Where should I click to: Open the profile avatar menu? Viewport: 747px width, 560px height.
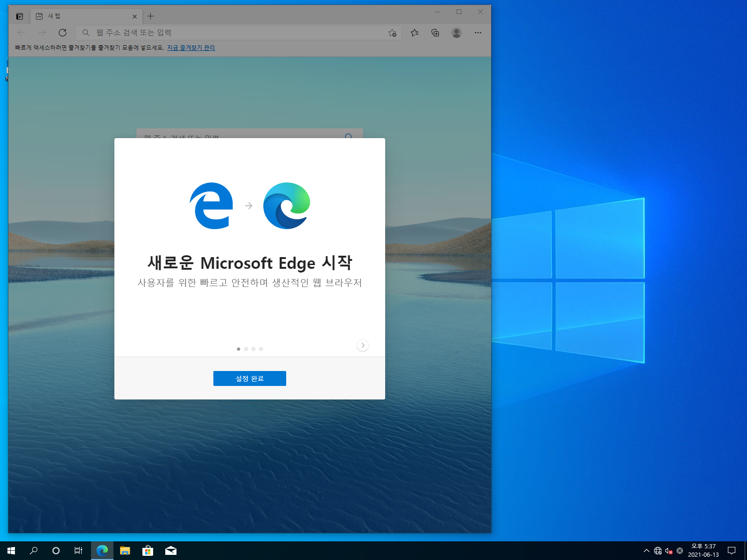(x=457, y=33)
